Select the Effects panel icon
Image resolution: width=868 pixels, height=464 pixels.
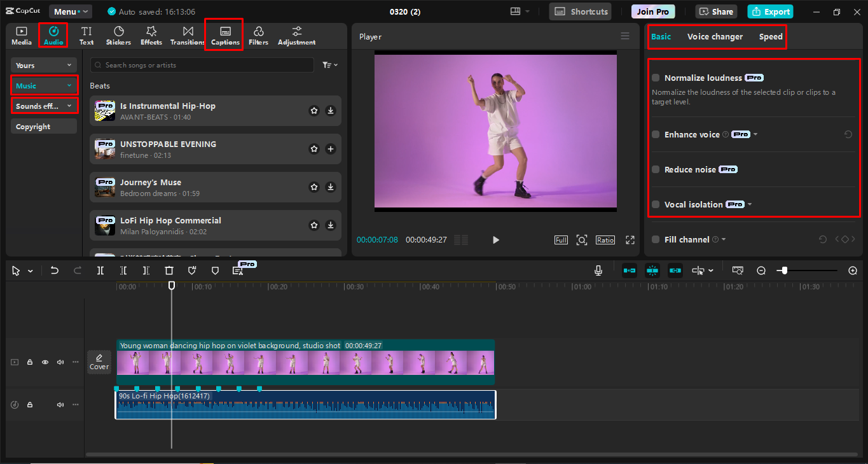click(x=151, y=35)
